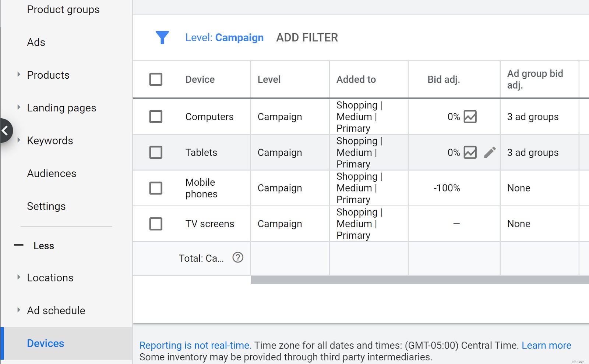The image size is (589, 364).
Task: Click the help icon next to Total
Action: [x=238, y=258]
